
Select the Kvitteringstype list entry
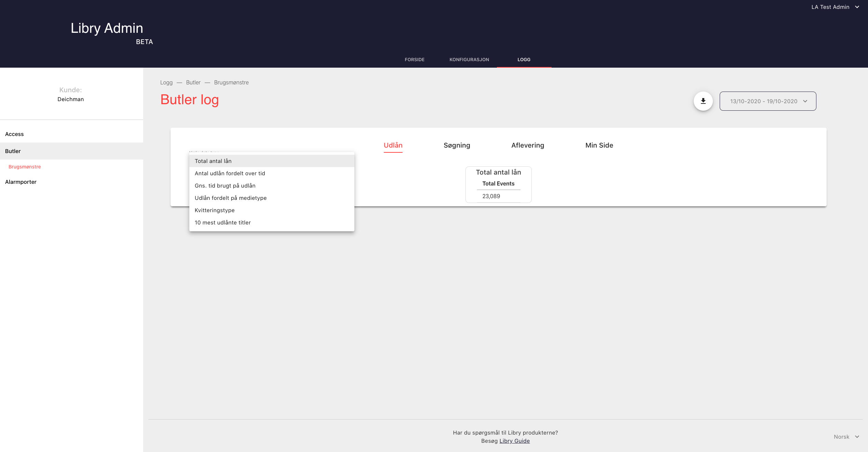[215, 210]
